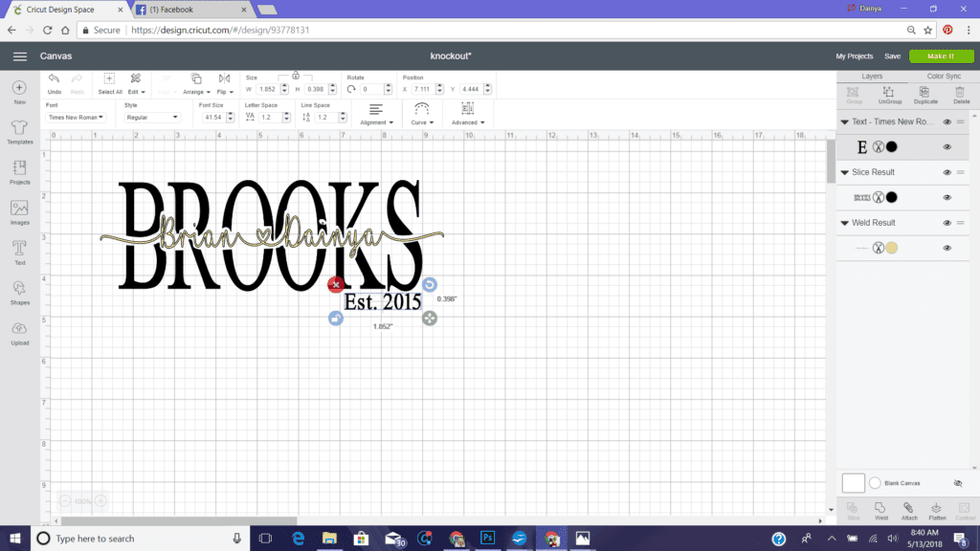
Task: Switch to the Color Sync tab
Action: [943, 77]
